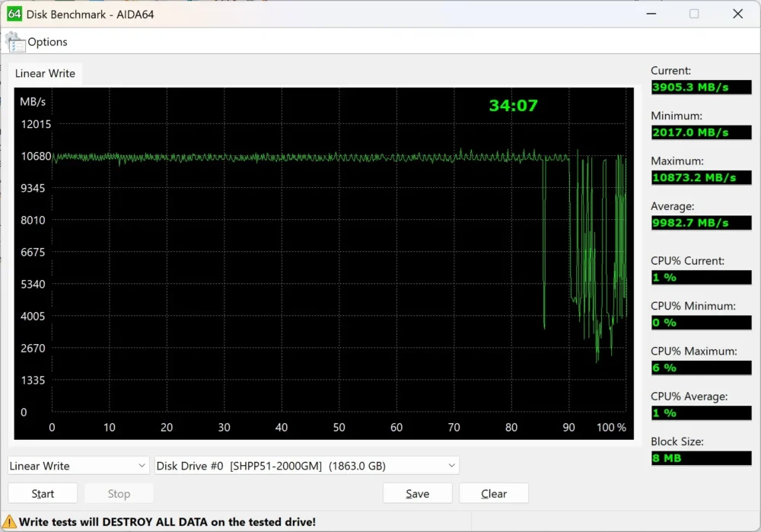Click the CPU% Maximum 6 % field
The width and height of the screenshot is (761, 532).
click(701, 368)
